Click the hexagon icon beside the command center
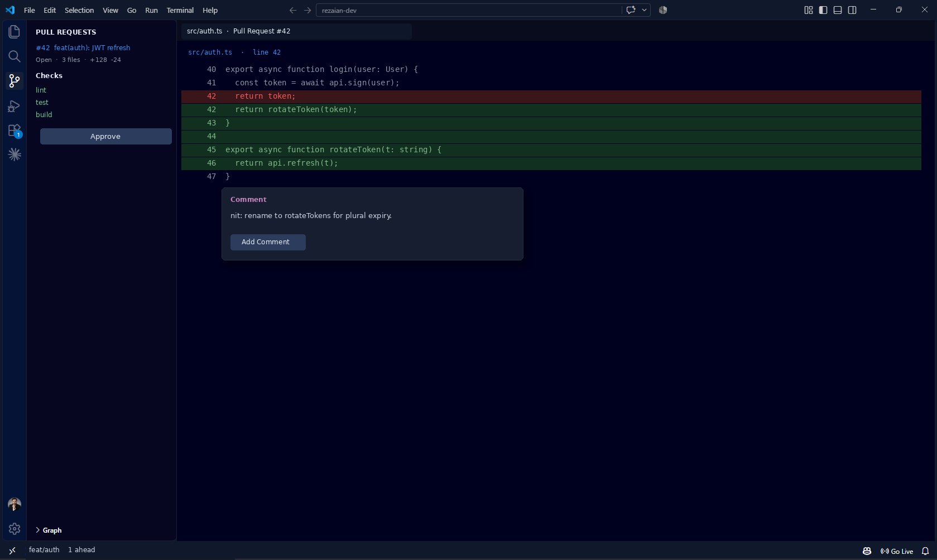 click(x=663, y=10)
